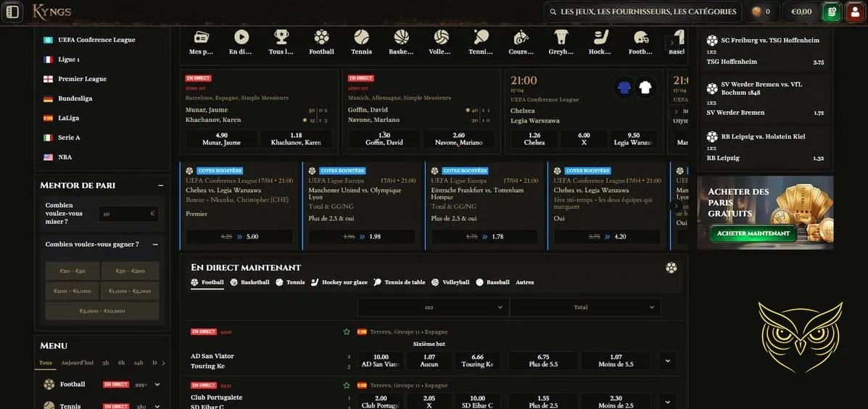This screenshot has width=868, height=409.
Task: Choose the €20 – €50 winnings range
Action: click(x=73, y=271)
